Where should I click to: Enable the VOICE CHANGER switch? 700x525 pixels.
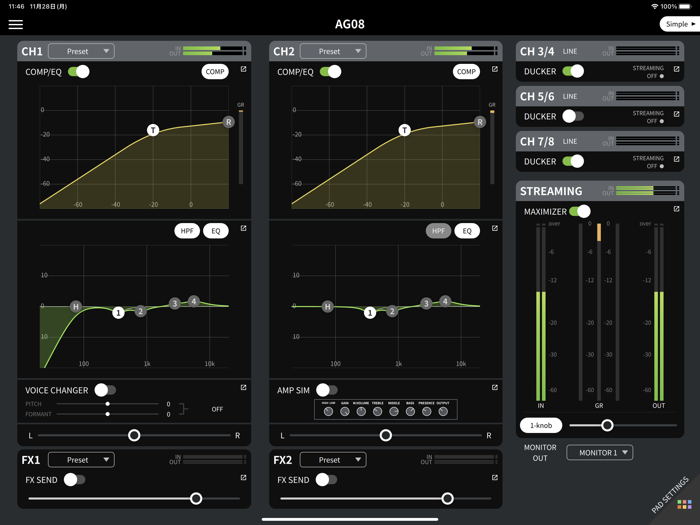[105, 390]
